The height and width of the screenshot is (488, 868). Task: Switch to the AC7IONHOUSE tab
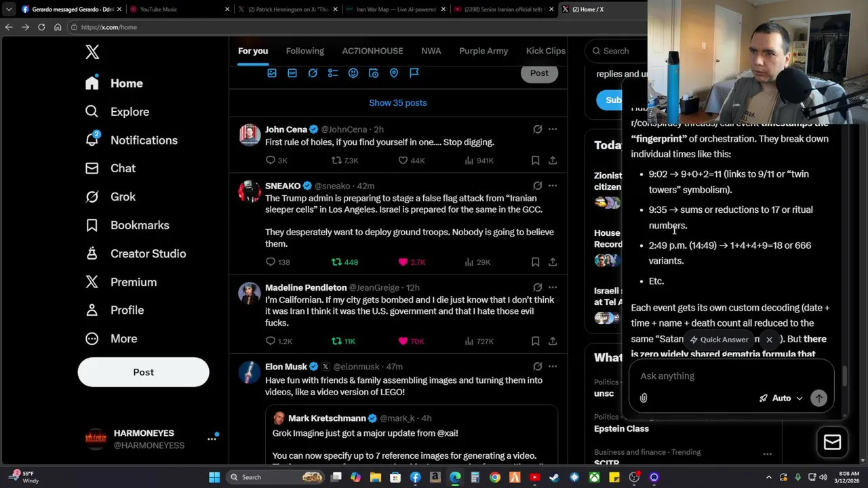tap(372, 51)
